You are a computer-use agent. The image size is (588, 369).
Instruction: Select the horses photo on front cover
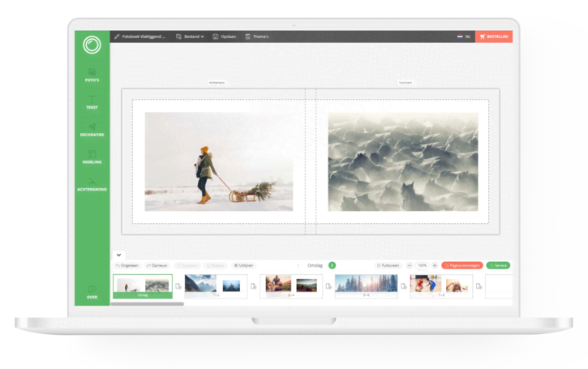[403, 161]
